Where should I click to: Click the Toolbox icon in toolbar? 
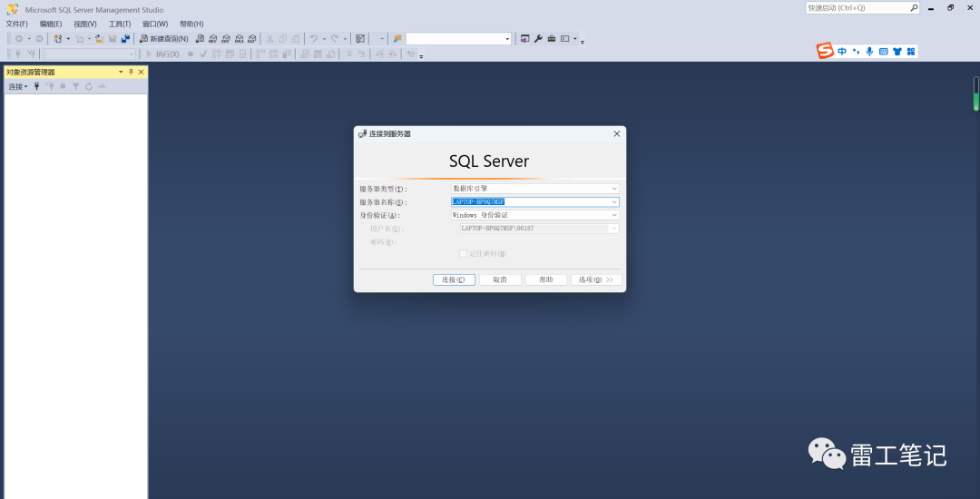tap(552, 39)
